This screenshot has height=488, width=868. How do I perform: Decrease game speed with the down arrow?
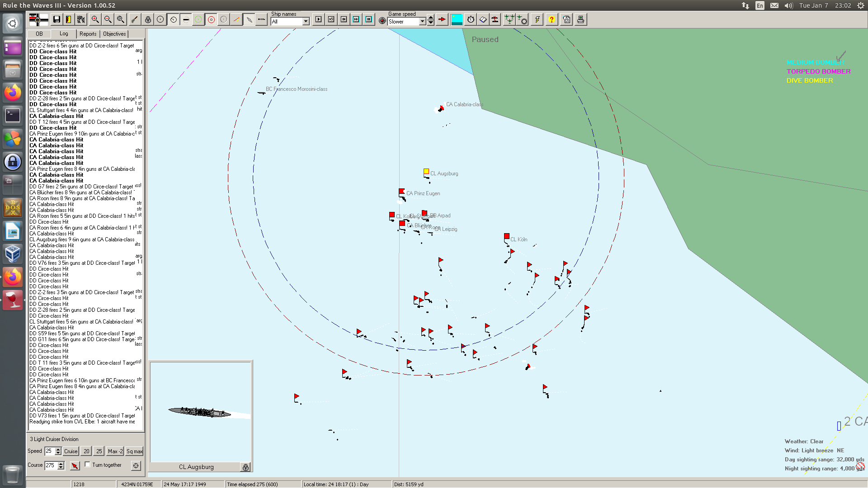(x=431, y=23)
